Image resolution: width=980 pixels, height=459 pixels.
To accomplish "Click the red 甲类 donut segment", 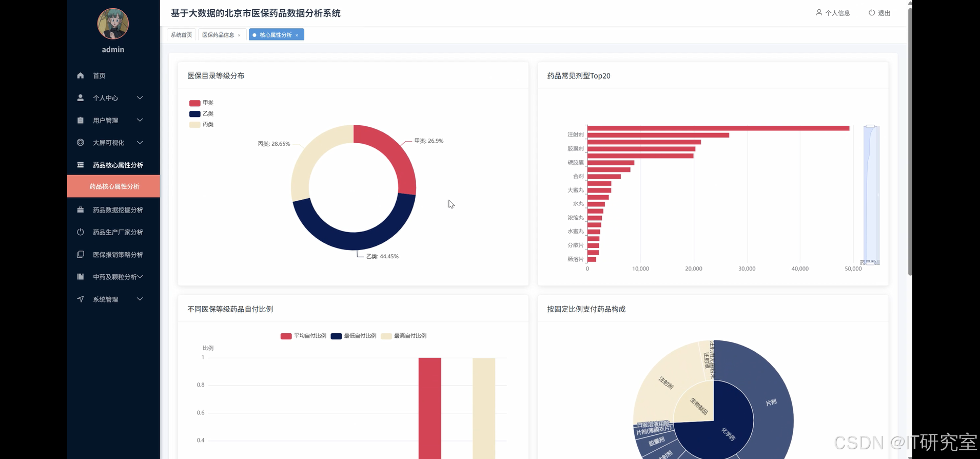I will pos(393,151).
